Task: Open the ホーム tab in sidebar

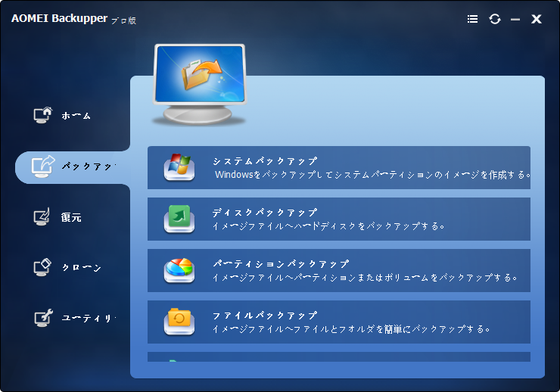Action: point(76,116)
